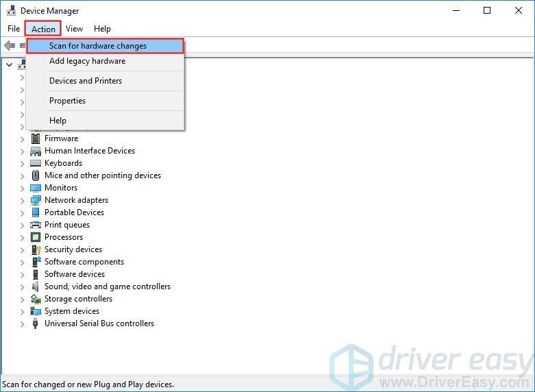Viewport: 535px width, 392px height.
Task: Open the Help menu in menu bar
Action: point(102,29)
